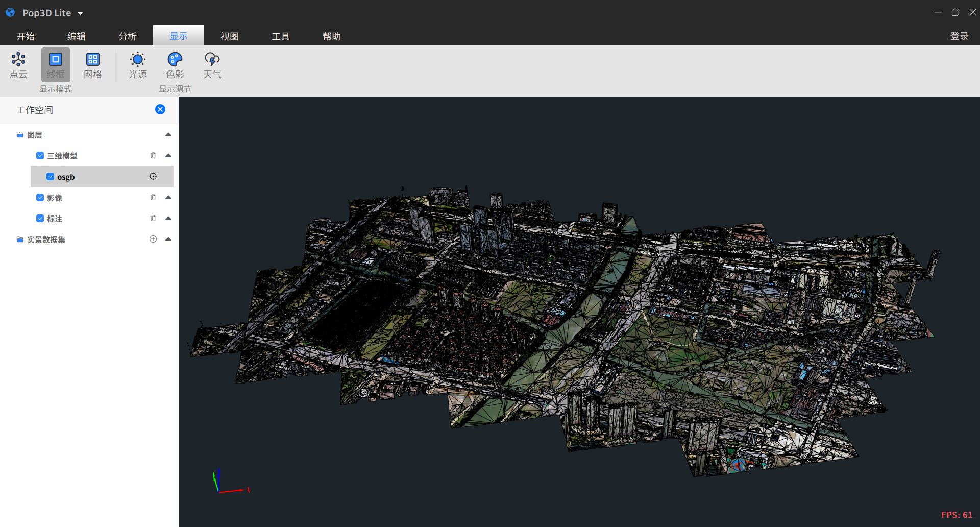Click the 实景数据集 folder icon
Image resolution: width=980 pixels, height=527 pixels.
coord(20,239)
